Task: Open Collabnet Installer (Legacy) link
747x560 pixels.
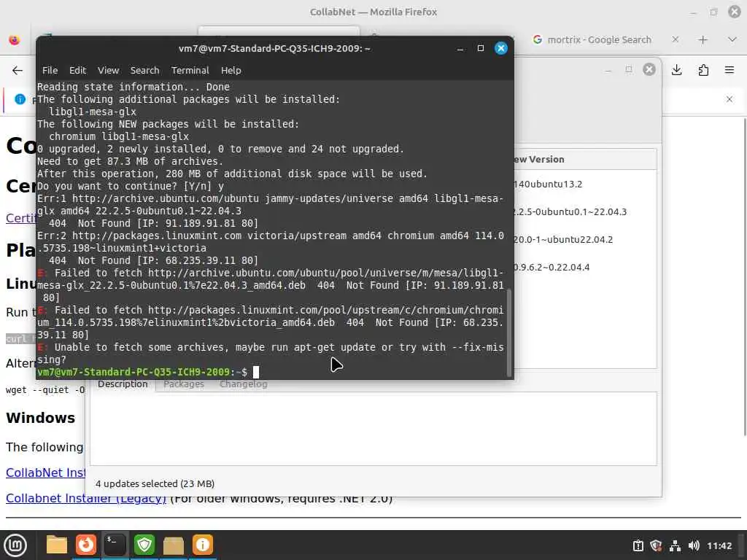Action: pos(86,499)
